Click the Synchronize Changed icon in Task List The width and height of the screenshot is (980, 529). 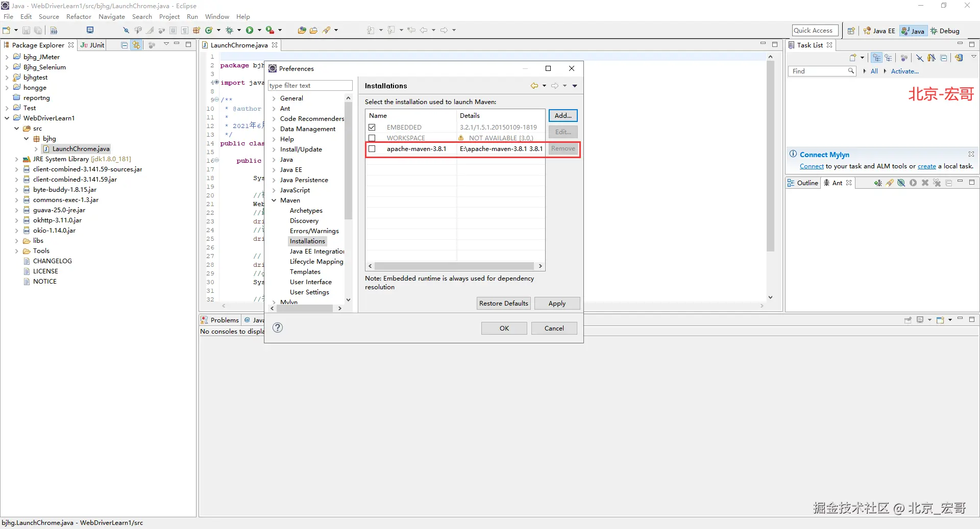click(x=959, y=58)
